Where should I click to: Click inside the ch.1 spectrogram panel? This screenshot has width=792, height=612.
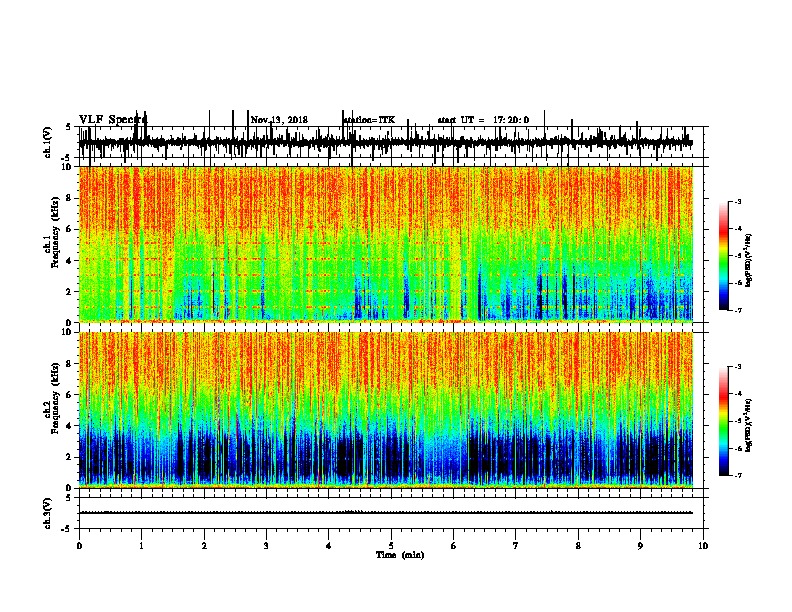[x=386, y=244]
